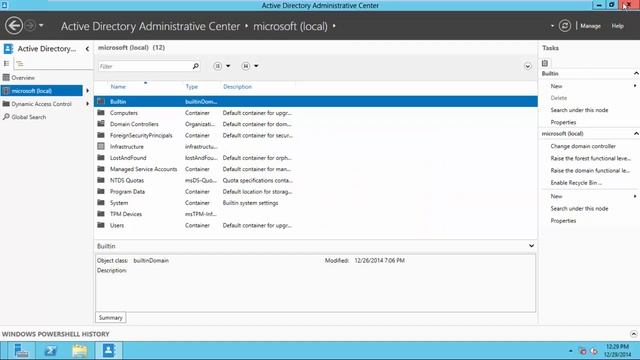Image resolution: width=640 pixels, height=360 pixels.
Task: Expand the filter criteria chevron
Action: (528, 66)
